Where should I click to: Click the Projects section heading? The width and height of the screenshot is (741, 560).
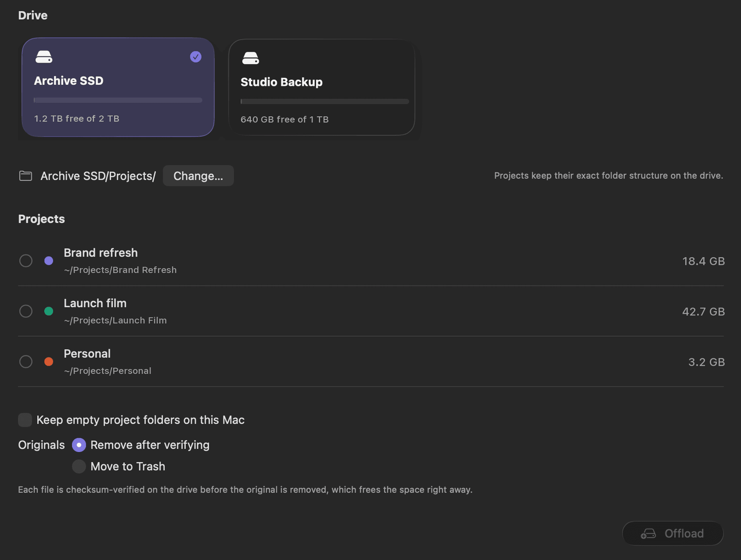click(x=42, y=219)
